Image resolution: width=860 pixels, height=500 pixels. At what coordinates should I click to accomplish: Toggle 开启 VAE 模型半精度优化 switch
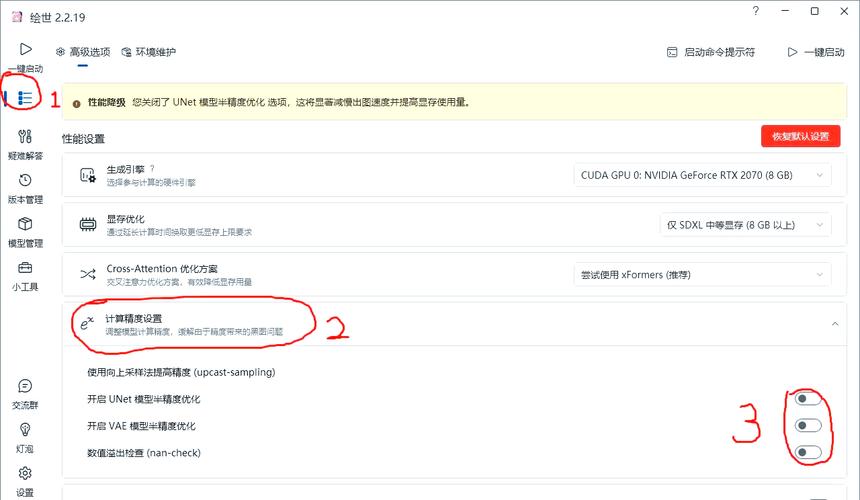[x=808, y=425]
